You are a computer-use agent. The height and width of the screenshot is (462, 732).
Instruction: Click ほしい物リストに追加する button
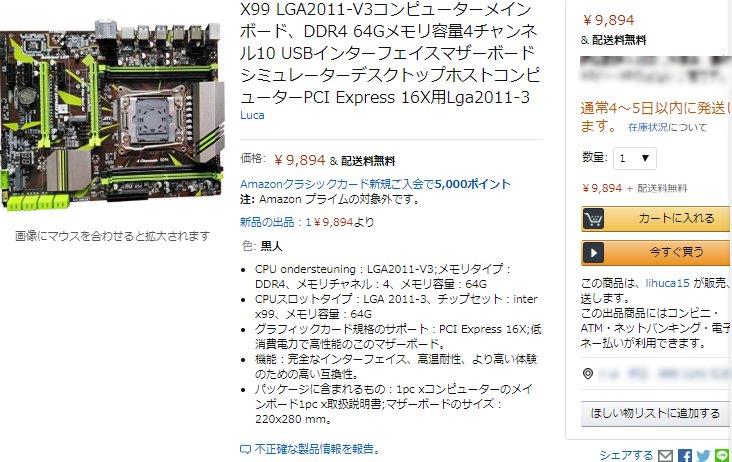tap(656, 413)
